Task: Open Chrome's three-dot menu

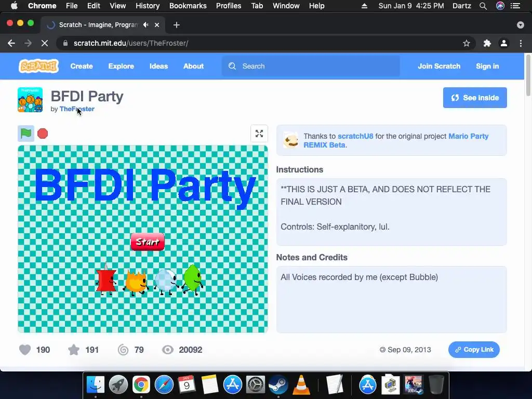Action: point(521,43)
